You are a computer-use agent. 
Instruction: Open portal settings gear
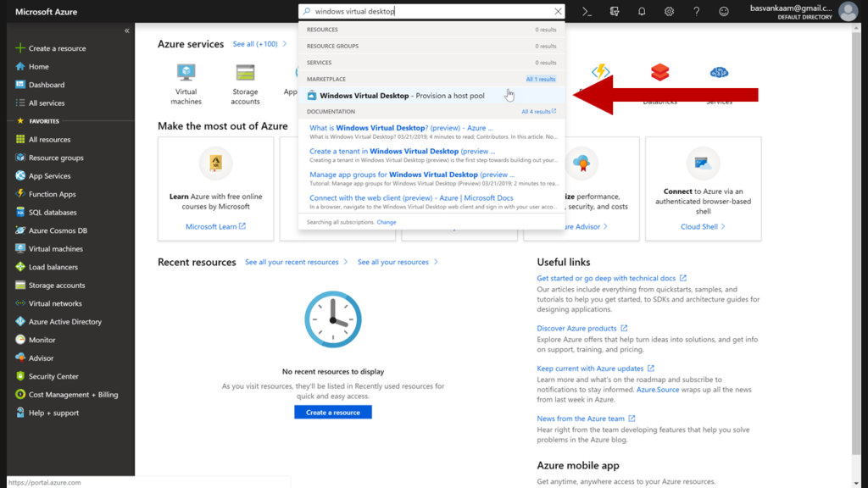[x=670, y=11]
